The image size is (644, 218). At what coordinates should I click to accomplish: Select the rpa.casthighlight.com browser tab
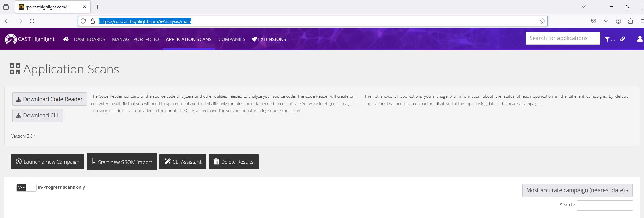tap(53, 7)
